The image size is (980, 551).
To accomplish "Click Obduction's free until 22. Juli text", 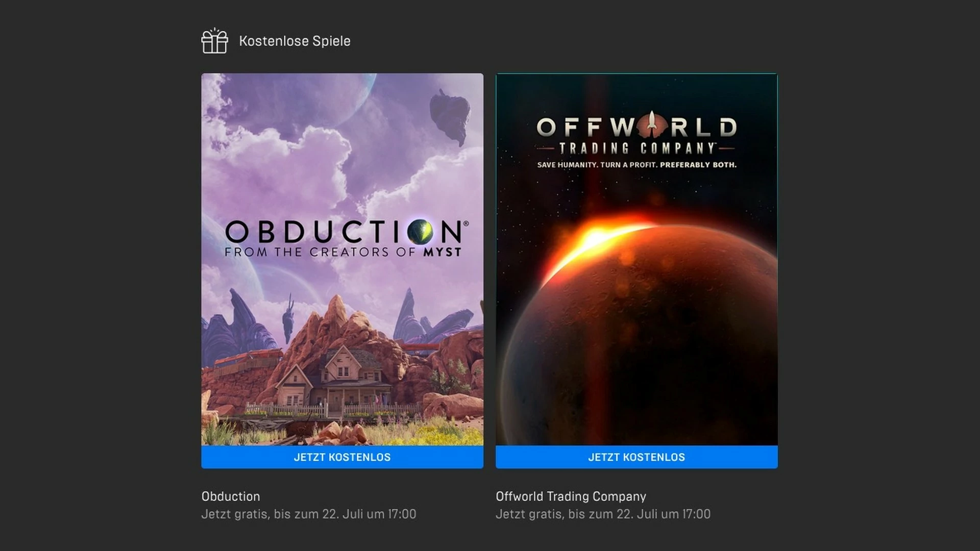I will pyautogui.click(x=308, y=514).
